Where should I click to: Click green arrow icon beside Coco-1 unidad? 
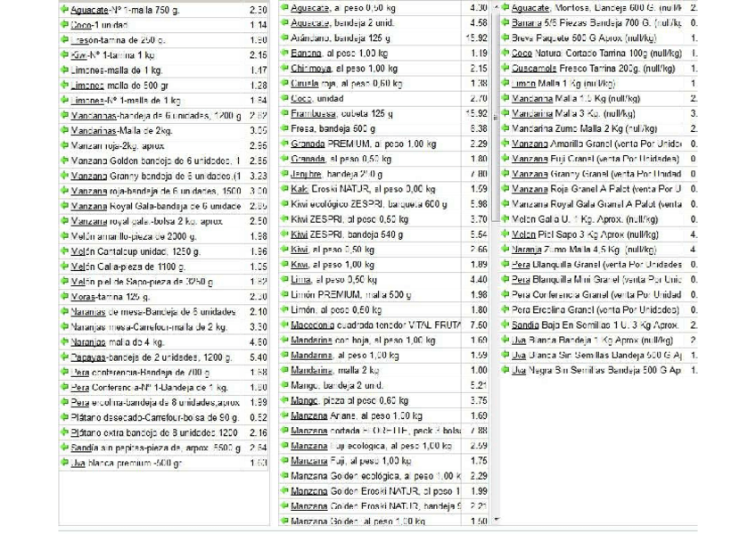click(63, 25)
